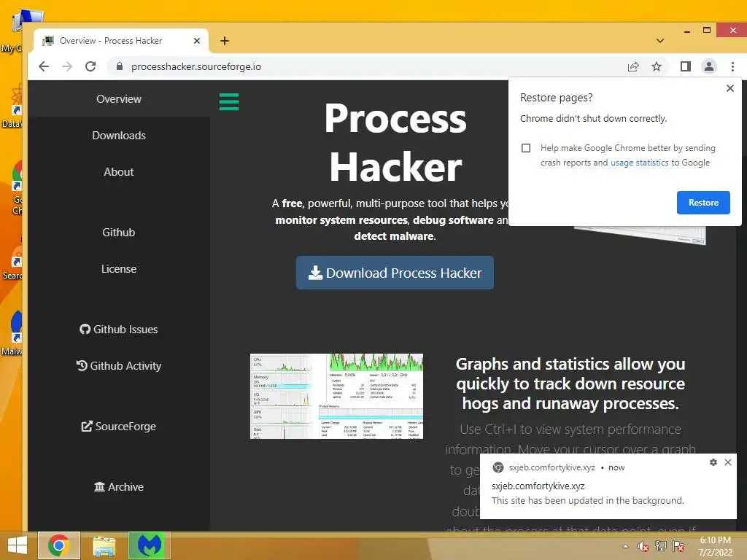The image size is (747, 560).
Task: Show hidden system tray icons arrow
Action: pos(625,546)
